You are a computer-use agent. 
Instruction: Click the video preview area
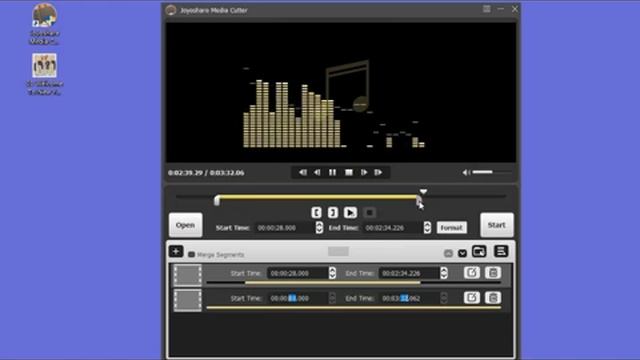click(341, 93)
